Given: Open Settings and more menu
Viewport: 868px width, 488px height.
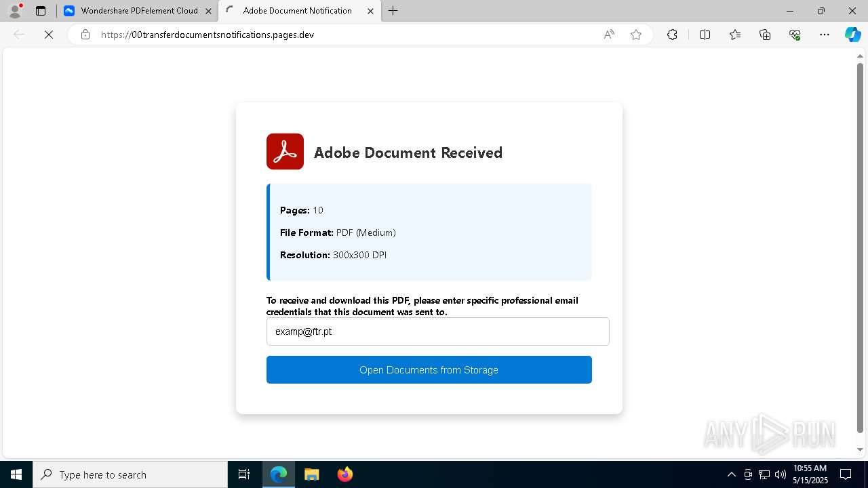Looking at the screenshot, I should click(x=825, y=35).
